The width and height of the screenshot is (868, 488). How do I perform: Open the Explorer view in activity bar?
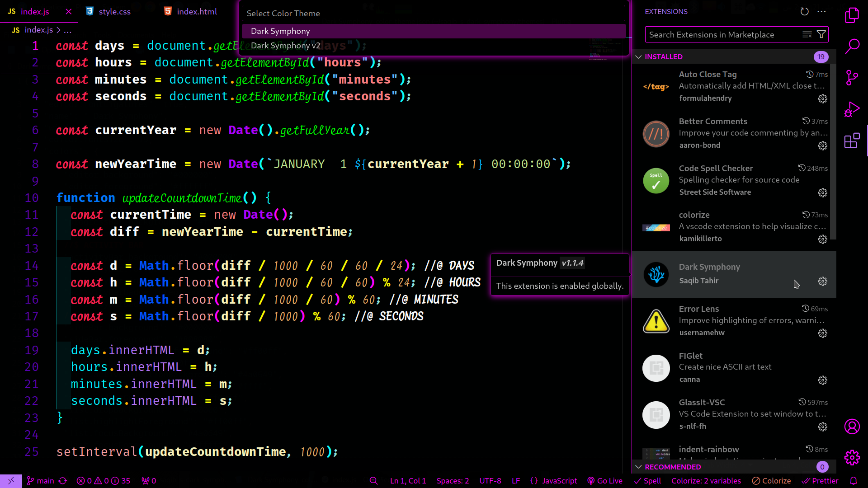pos(852,15)
